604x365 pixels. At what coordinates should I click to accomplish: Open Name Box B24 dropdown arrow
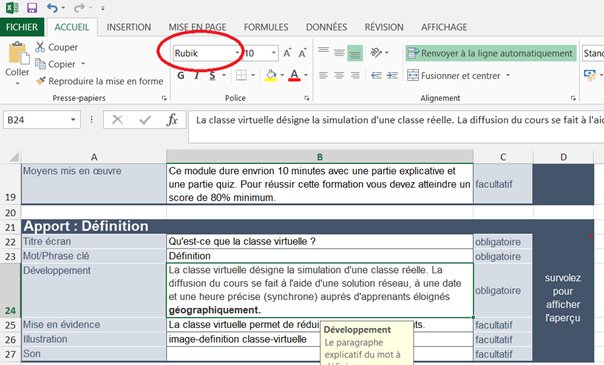pos(73,120)
